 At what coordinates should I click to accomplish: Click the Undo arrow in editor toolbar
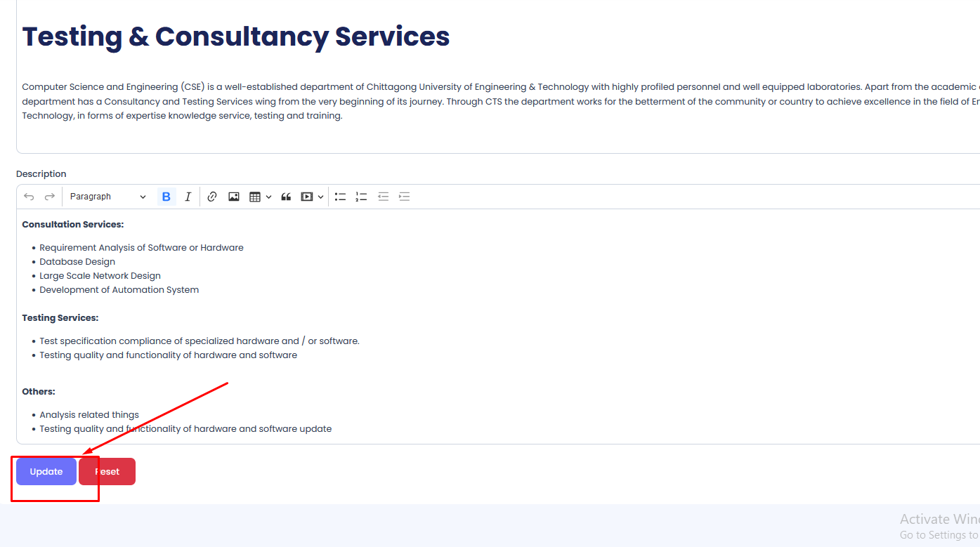(29, 197)
